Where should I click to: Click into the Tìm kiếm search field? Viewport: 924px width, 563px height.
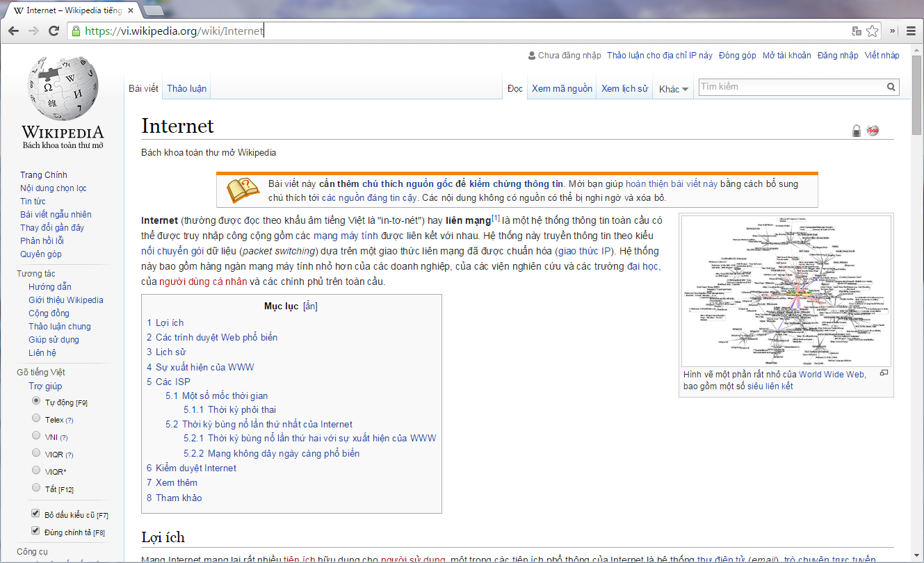pyautogui.click(x=791, y=87)
